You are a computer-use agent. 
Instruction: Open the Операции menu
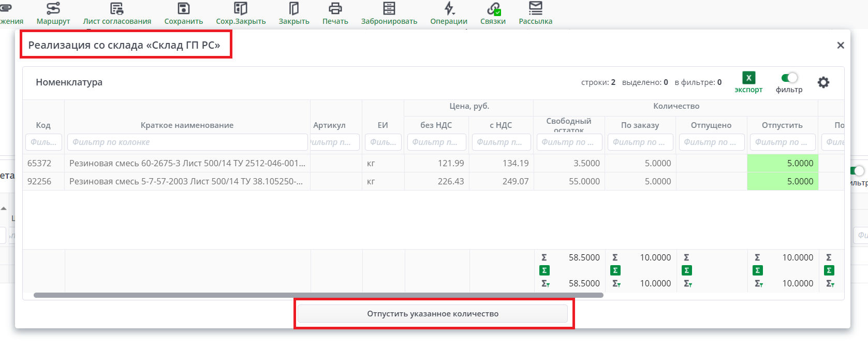(x=449, y=9)
